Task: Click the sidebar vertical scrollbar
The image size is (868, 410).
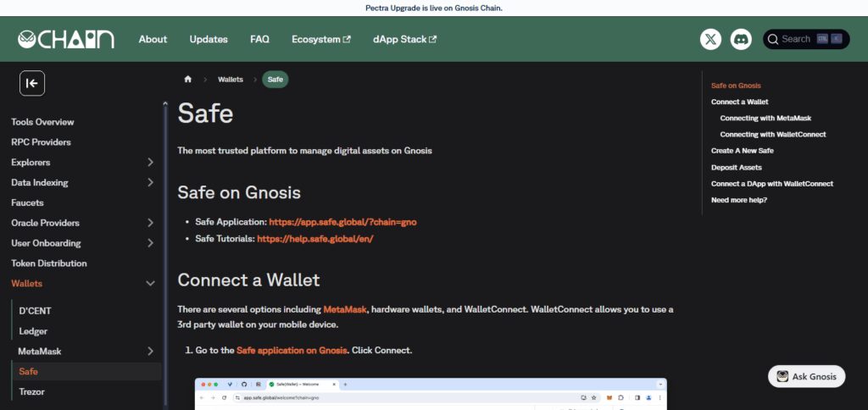Action: pos(165,254)
